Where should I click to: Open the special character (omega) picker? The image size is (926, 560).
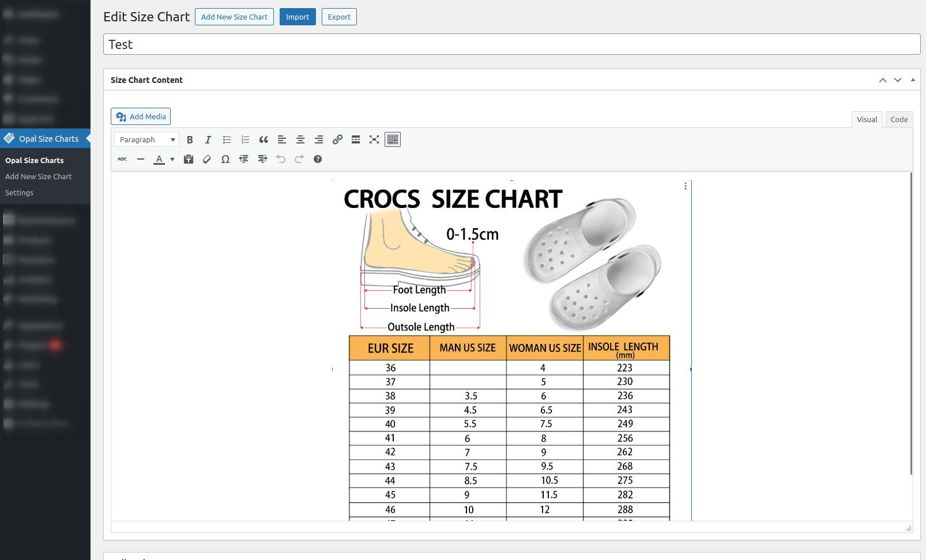click(x=225, y=159)
